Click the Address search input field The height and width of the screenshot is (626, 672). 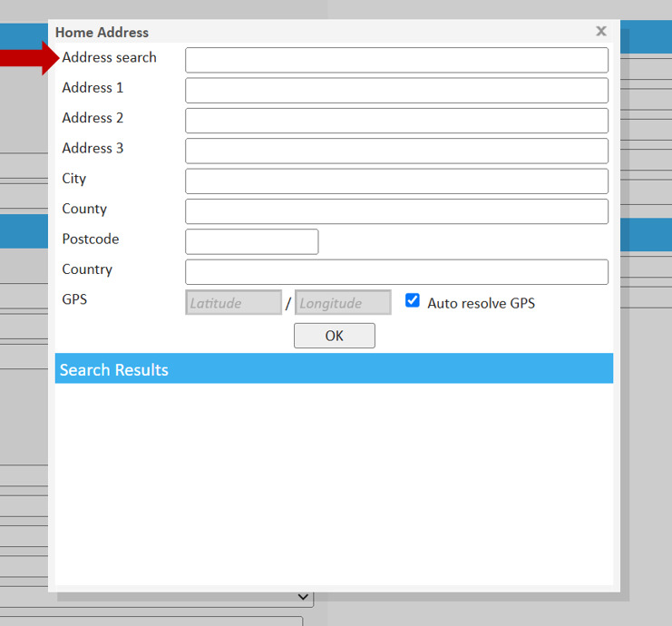(396, 60)
